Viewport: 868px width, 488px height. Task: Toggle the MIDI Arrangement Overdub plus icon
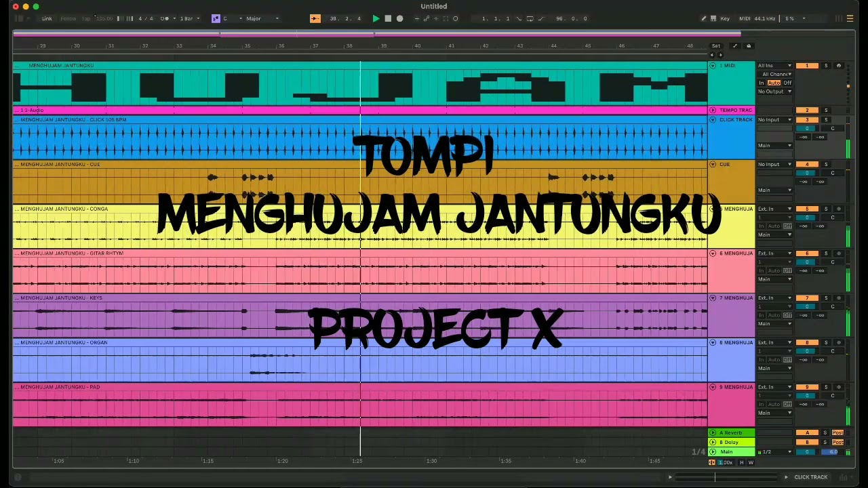pyautogui.click(x=417, y=18)
